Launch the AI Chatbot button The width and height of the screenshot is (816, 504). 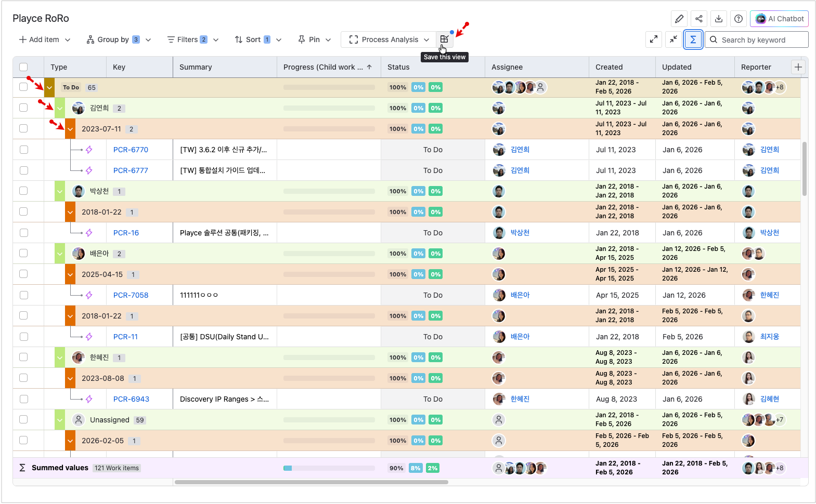[779, 19]
